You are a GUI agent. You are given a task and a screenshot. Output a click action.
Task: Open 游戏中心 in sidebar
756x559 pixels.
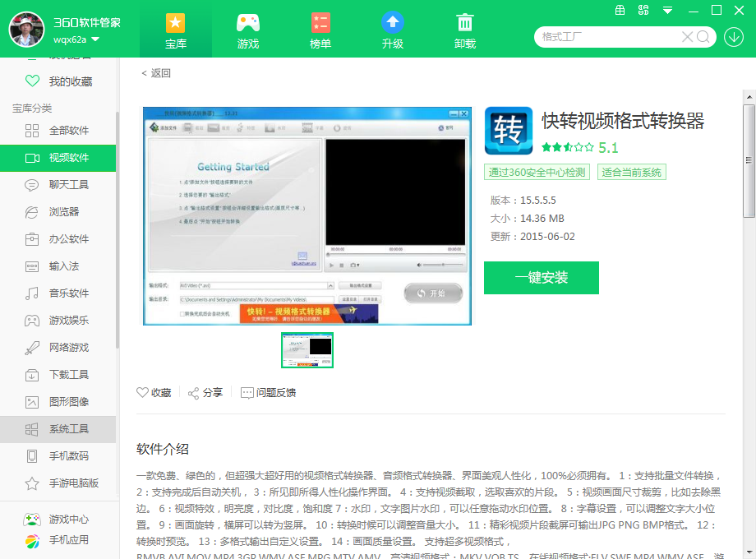[x=56, y=520]
